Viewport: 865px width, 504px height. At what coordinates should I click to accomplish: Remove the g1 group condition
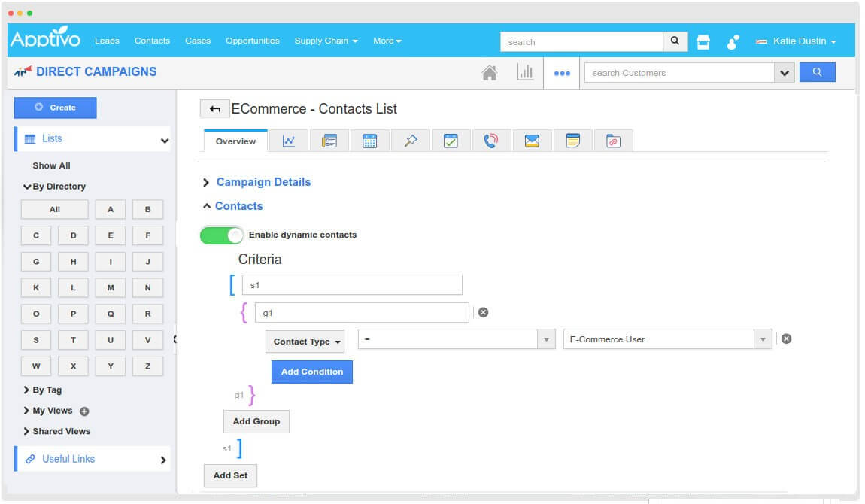coord(482,311)
